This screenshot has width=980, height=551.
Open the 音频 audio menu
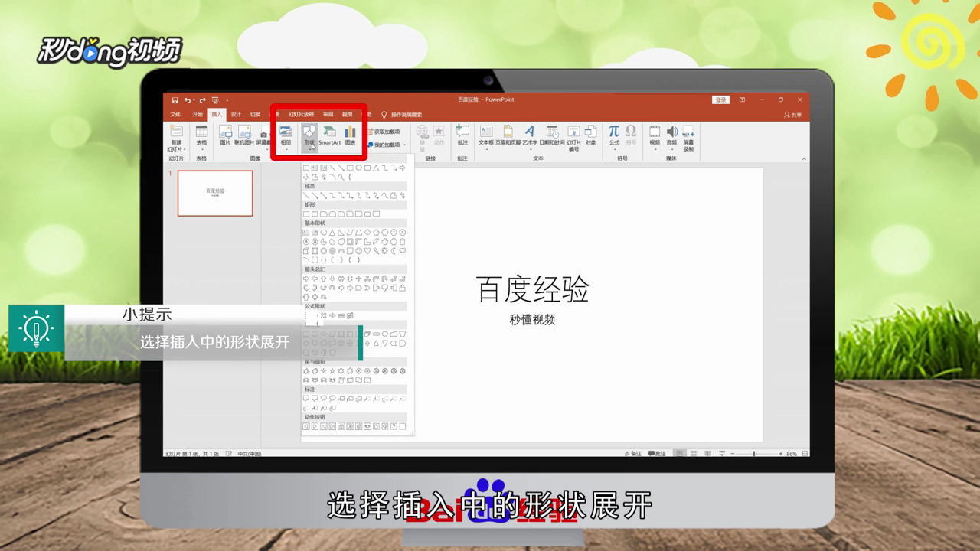click(x=671, y=138)
